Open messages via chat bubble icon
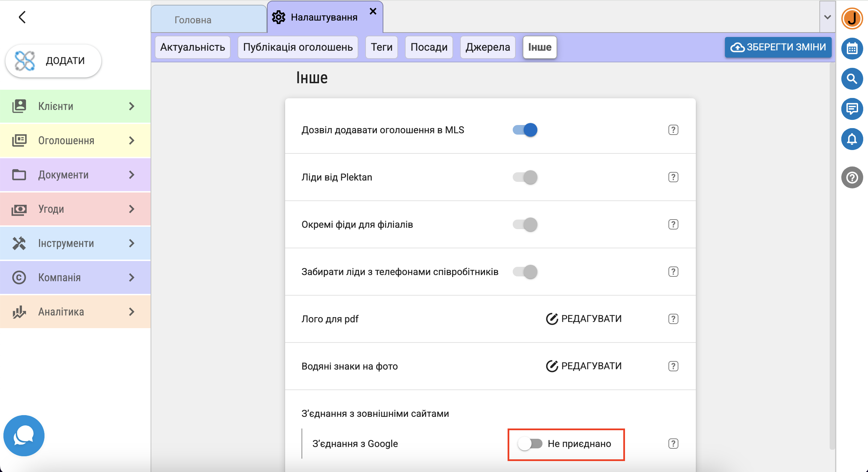This screenshot has height=472, width=868. pyautogui.click(x=852, y=109)
